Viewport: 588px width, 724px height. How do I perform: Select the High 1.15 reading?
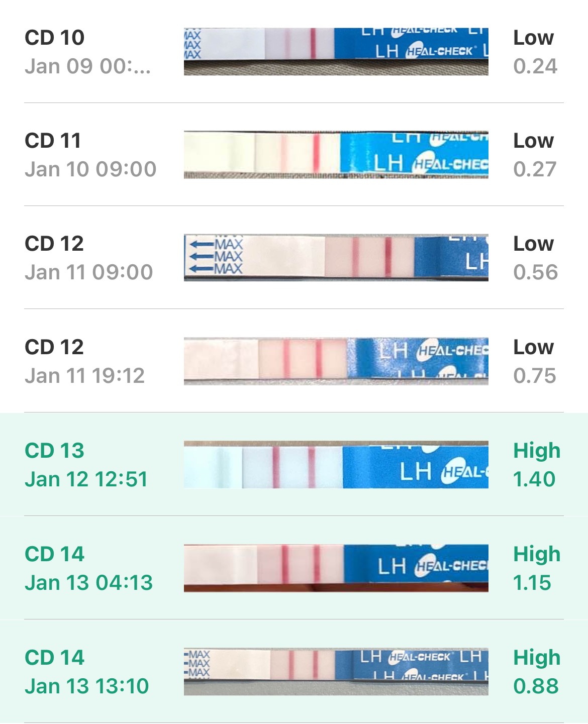click(536, 568)
